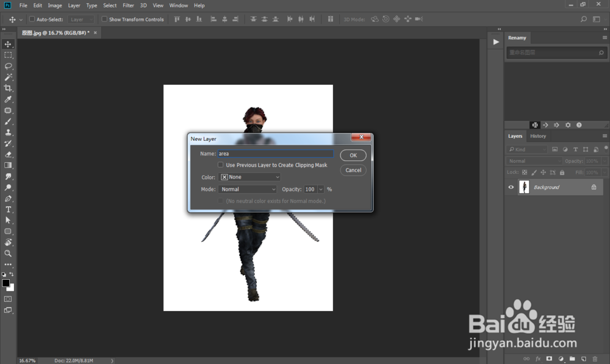Hide the Background layer visibility eye
The width and height of the screenshot is (610, 364).
(x=511, y=187)
